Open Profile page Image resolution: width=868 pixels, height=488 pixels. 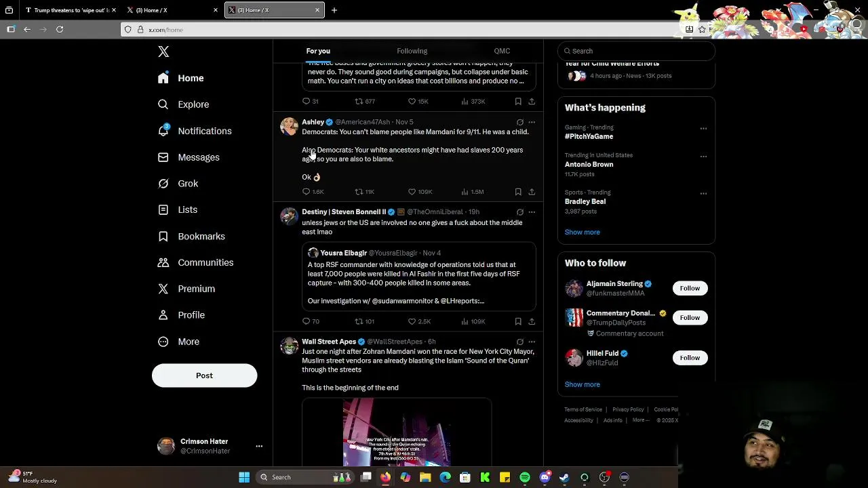click(x=181, y=315)
